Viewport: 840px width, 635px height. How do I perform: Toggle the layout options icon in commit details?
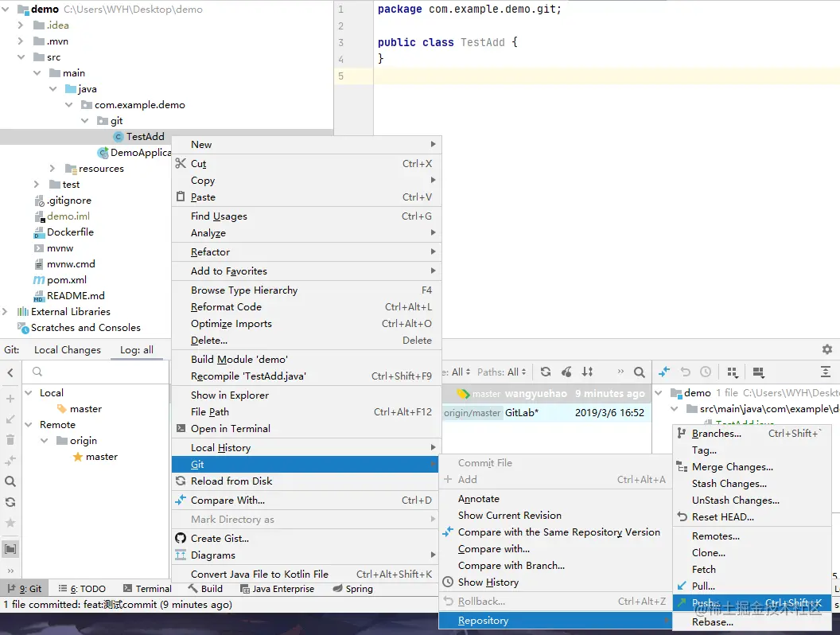(758, 372)
